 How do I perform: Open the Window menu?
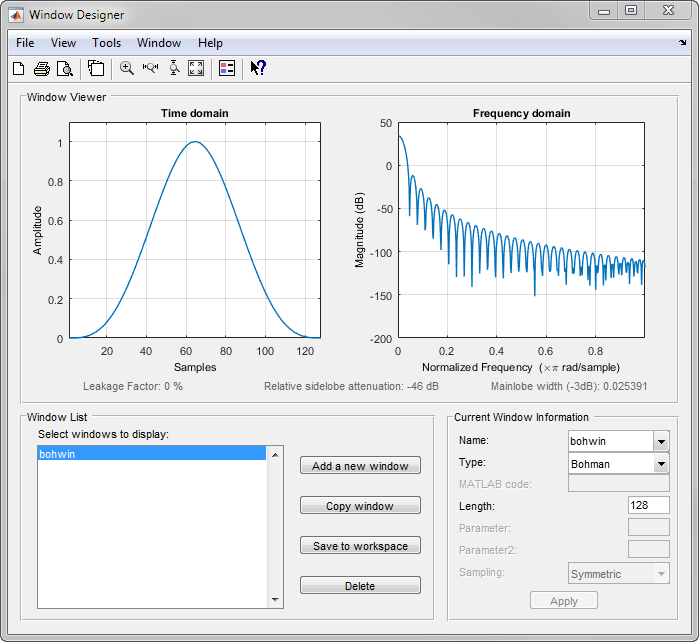159,43
